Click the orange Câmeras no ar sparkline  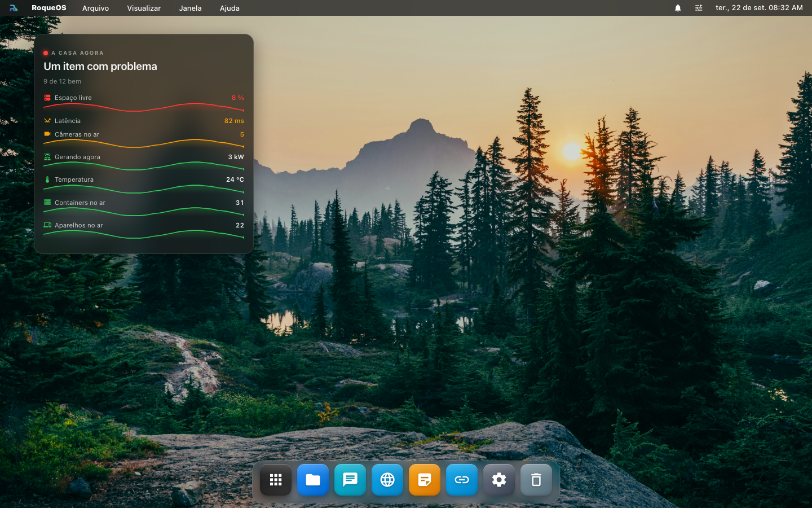tap(144, 143)
